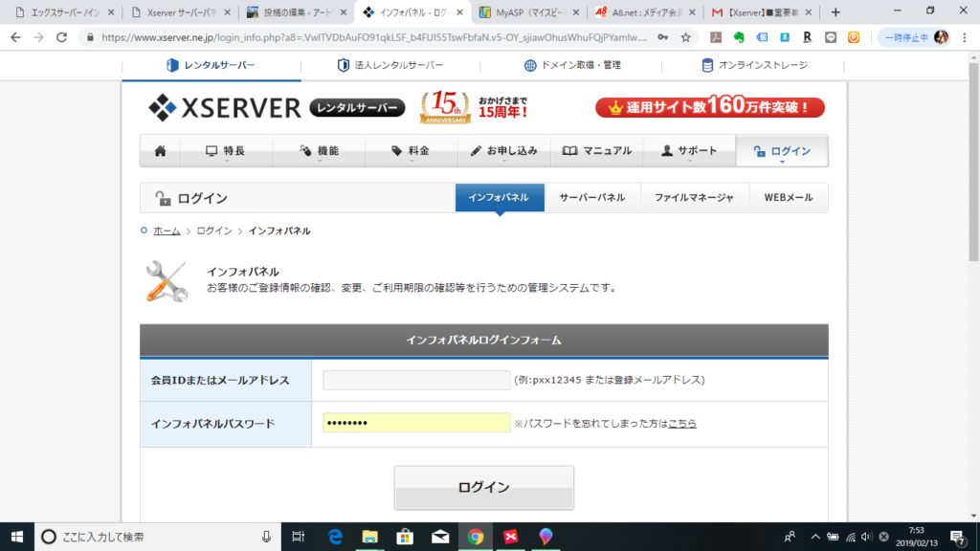Image resolution: width=980 pixels, height=551 pixels.
Task: Switch to the MyASP browser tab
Action: click(529, 12)
